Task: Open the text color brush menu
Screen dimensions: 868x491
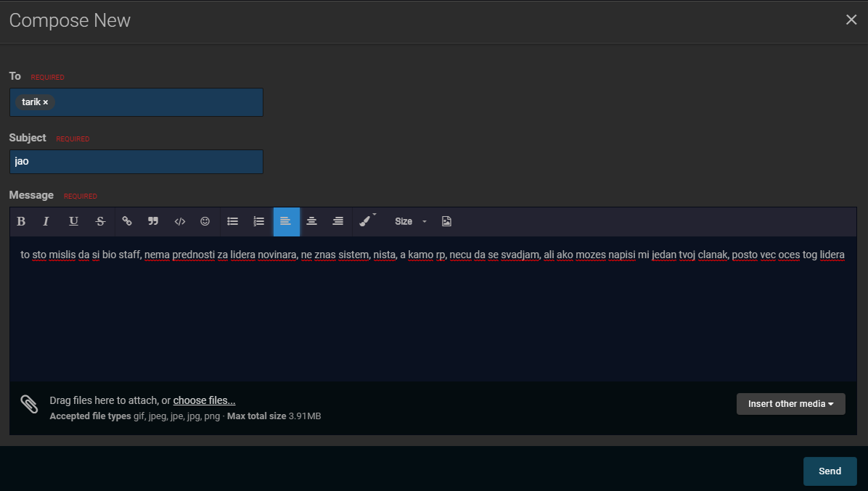Action: pos(367,221)
